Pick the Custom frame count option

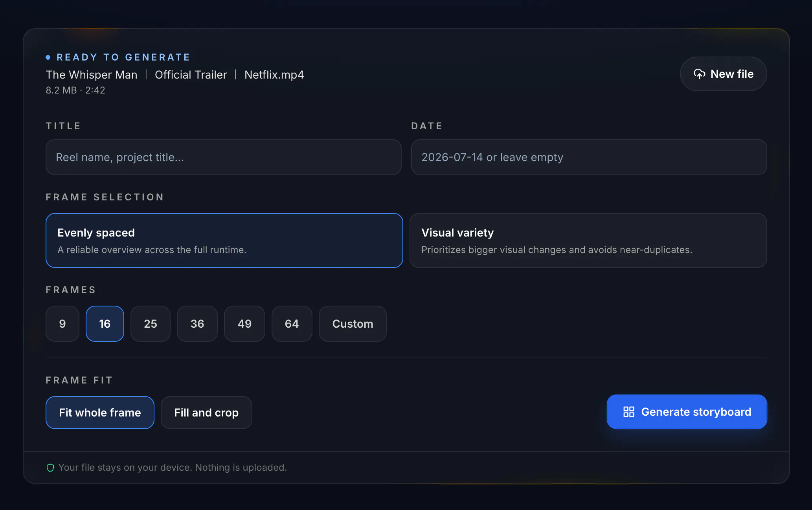tap(353, 324)
